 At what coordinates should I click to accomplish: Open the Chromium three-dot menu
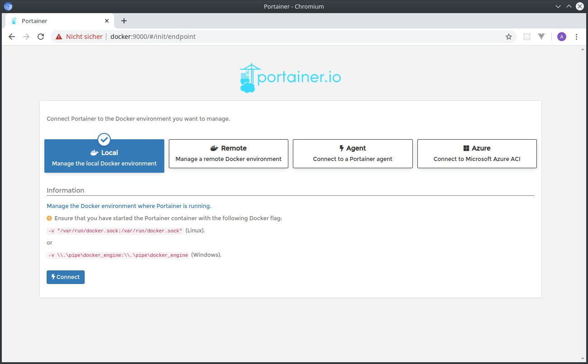(x=576, y=37)
